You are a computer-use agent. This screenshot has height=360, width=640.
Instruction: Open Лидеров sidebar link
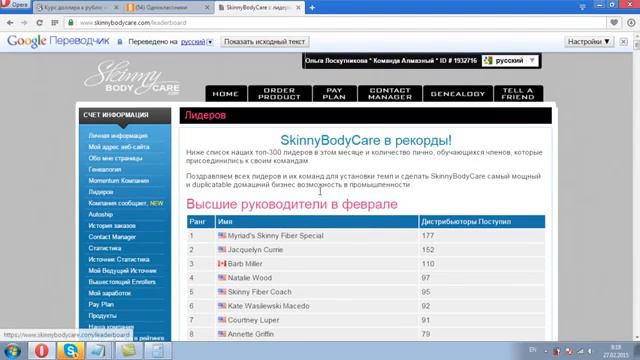pyautogui.click(x=101, y=192)
